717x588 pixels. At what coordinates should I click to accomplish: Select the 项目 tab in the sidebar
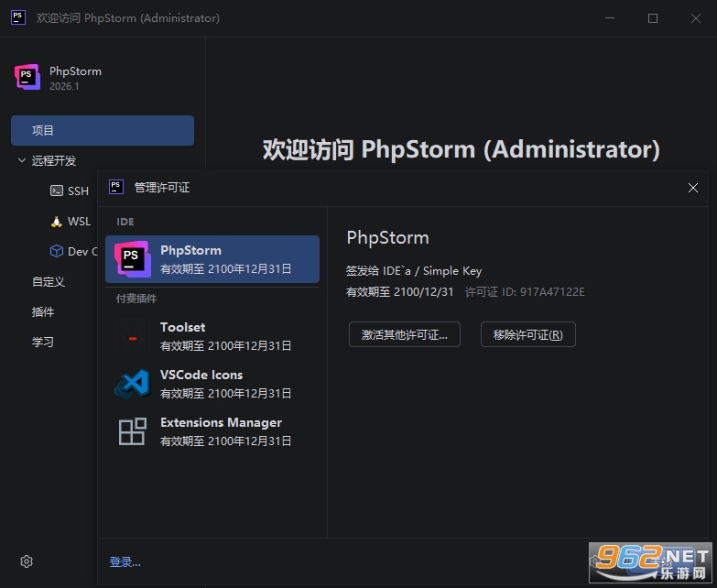coord(103,130)
